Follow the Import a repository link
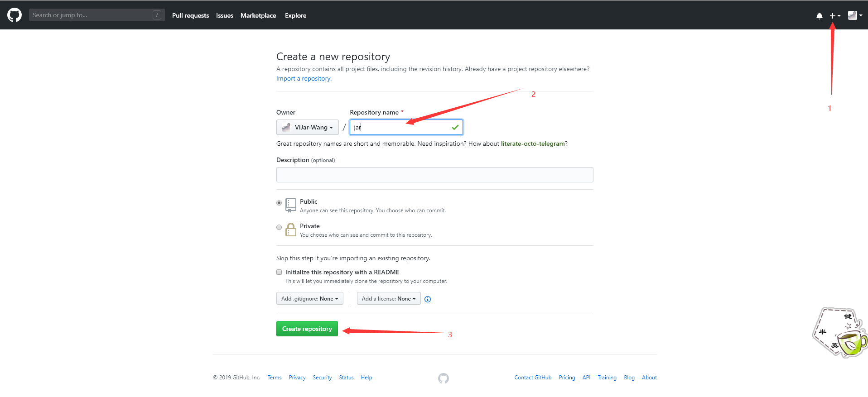Screen dimensions: 868x397 coord(304,79)
